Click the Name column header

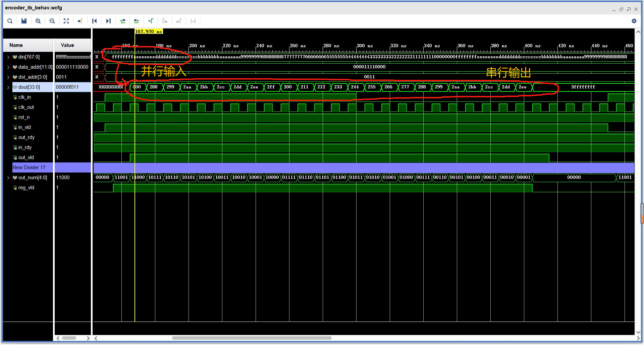tap(28, 45)
